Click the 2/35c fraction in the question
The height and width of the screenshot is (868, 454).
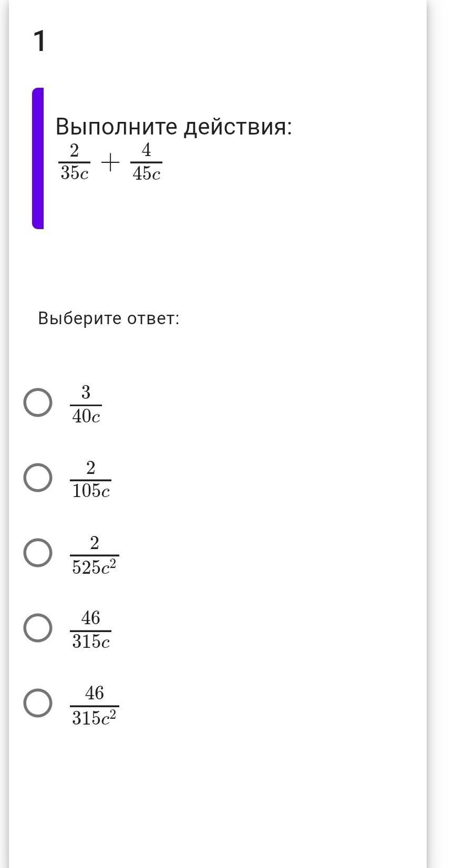[74, 162]
